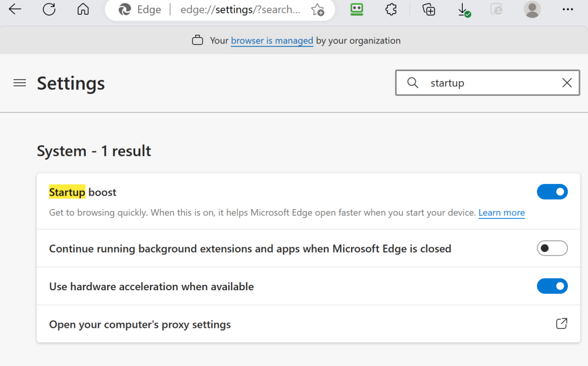
Task: Add this page to favorites star icon
Action: click(318, 9)
